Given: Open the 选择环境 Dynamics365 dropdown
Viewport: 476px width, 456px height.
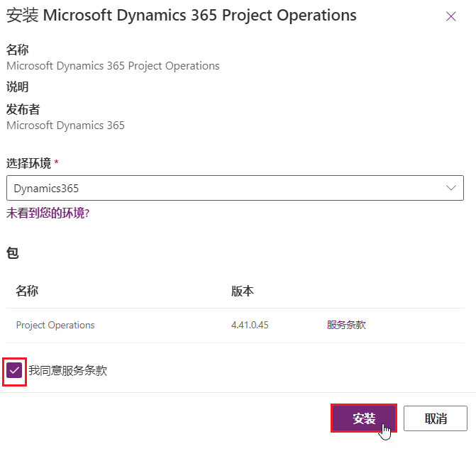Looking at the screenshot, I should click(x=235, y=188).
